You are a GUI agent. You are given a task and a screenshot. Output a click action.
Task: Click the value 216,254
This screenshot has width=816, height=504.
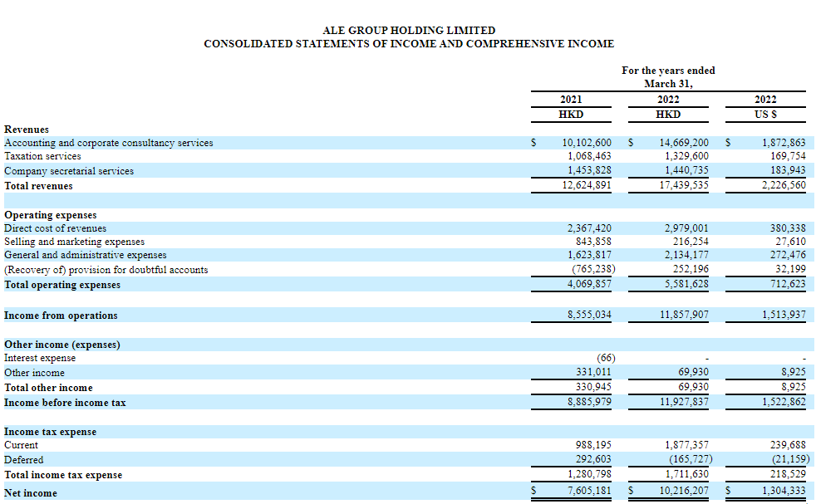pos(691,242)
